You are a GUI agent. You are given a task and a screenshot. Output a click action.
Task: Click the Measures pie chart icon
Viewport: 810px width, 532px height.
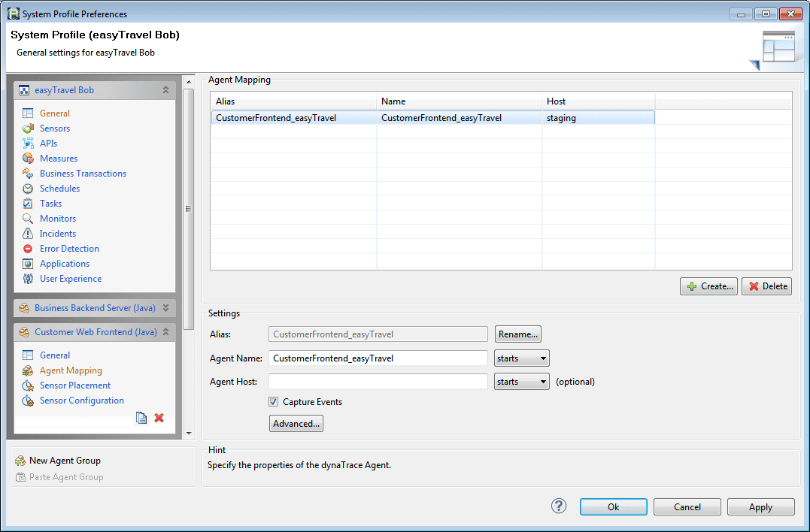(28, 158)
